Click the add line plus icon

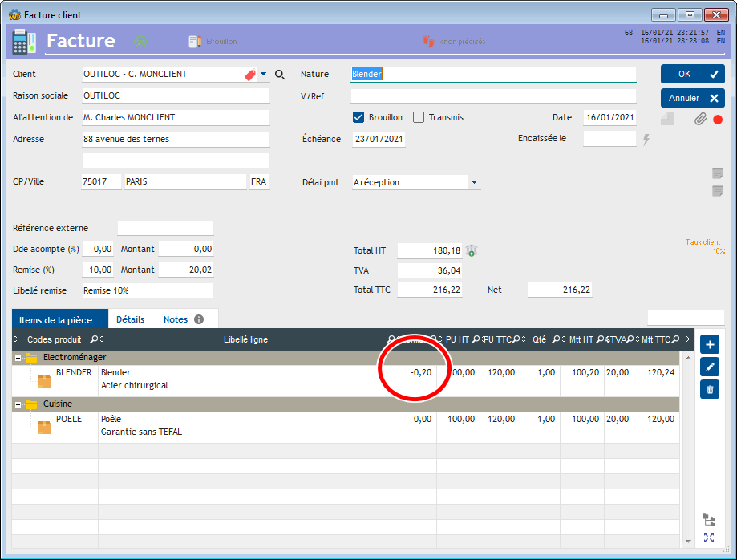coord(709,345)
